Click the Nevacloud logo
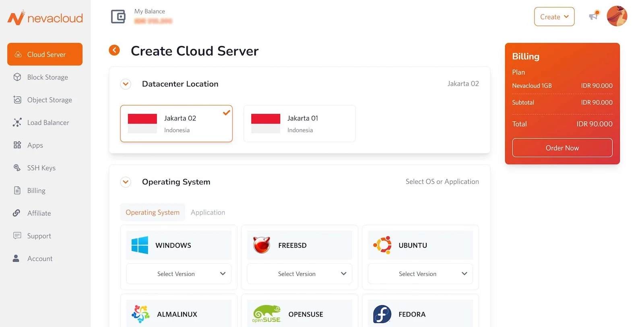Image resolution: width=644 pixels, height=327 pixels. coord(45,18)
